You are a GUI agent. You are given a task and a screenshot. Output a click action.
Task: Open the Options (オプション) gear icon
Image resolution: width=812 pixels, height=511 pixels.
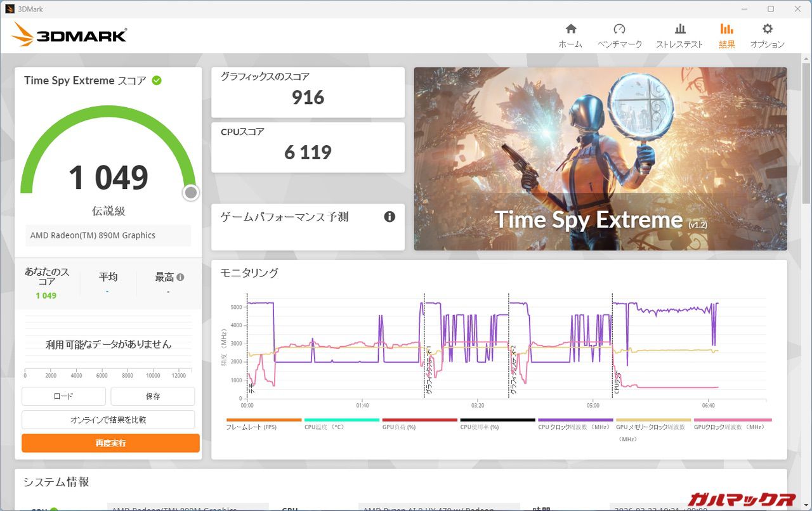click(x=767, y=29)
